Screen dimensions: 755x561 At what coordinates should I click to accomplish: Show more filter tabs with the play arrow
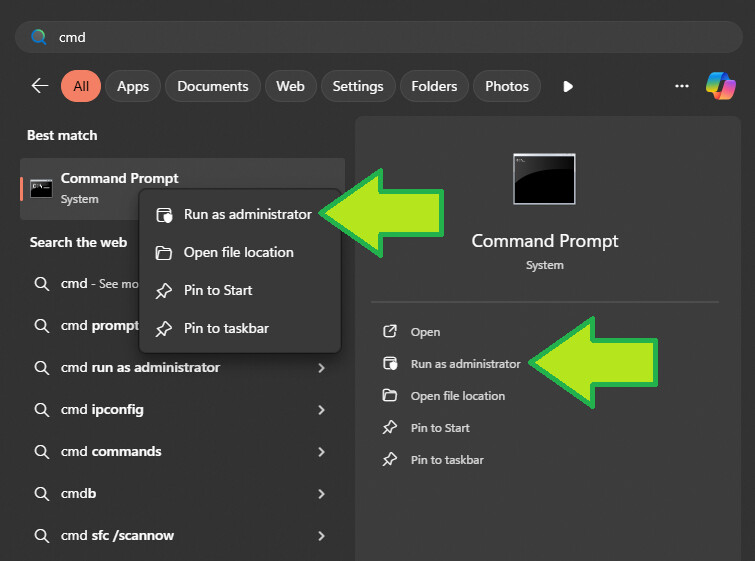point(568,86)
